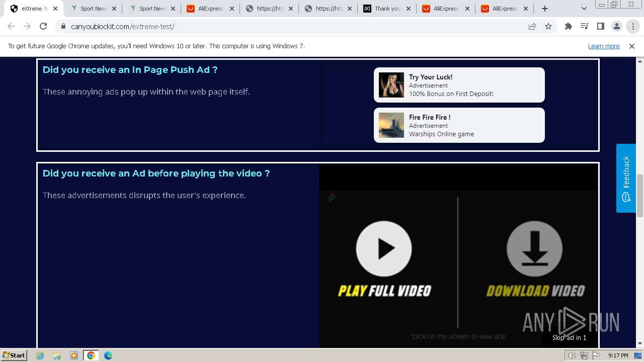Switch to the first Sport News tab

pos(94,9)
